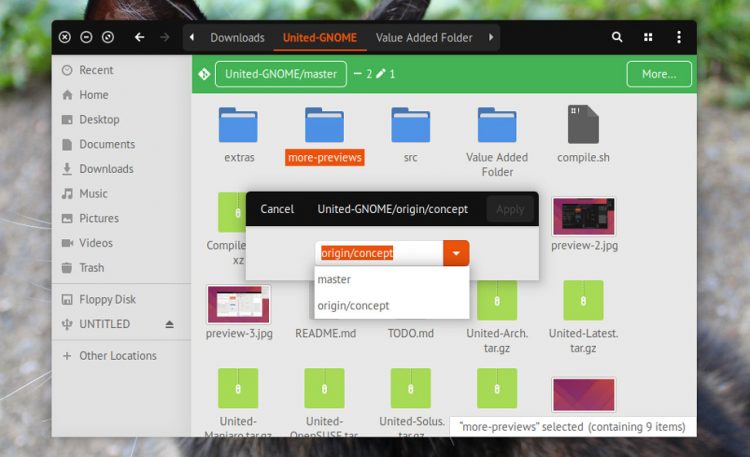This screenshot has height=457, width=750.
Task: Open the branch combo box dropdown arrow
Action: (456, 253)
